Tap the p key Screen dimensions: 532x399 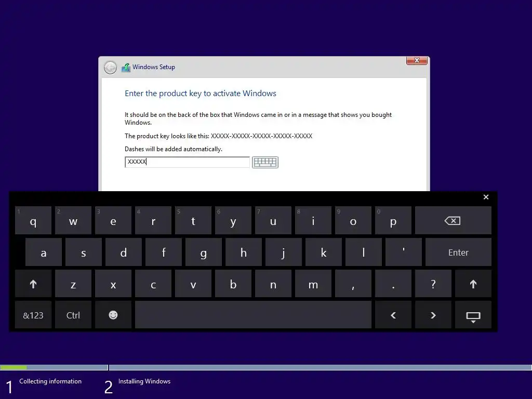(x=393, y=220)
